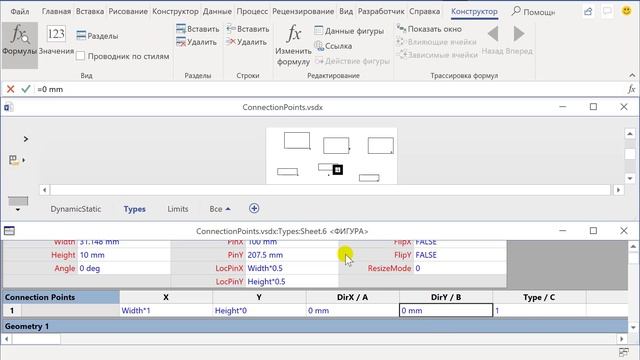Switch to Значения view

(56, 40)
